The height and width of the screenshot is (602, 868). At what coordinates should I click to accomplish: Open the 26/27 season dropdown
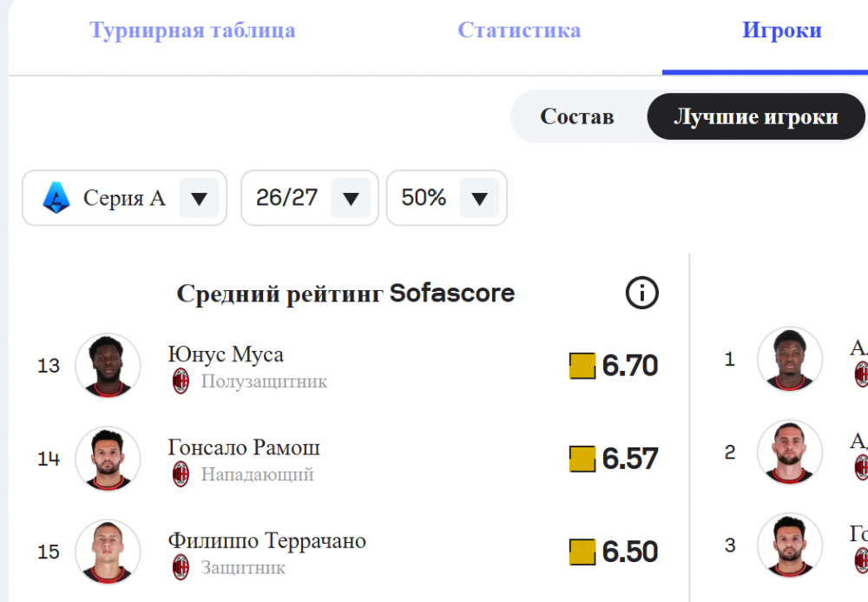[310, 198]
